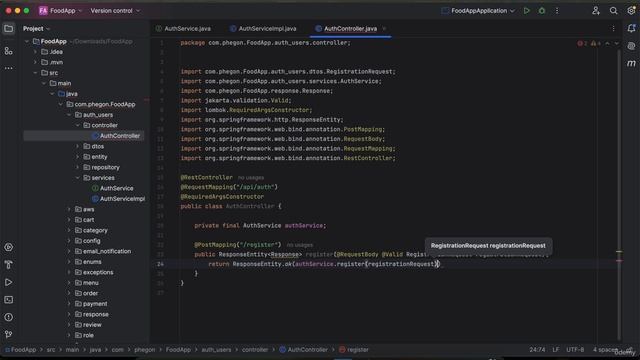Open the Maven tool window

click(631, 63)
